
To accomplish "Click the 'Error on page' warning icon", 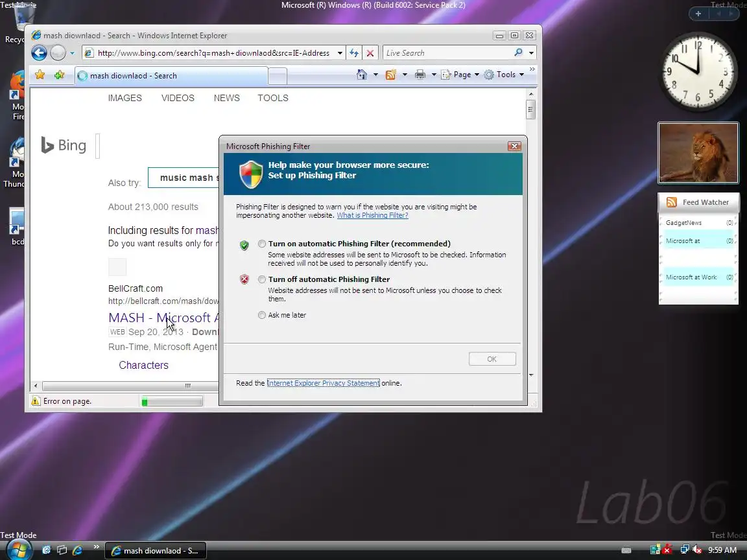I will [36, 401].
